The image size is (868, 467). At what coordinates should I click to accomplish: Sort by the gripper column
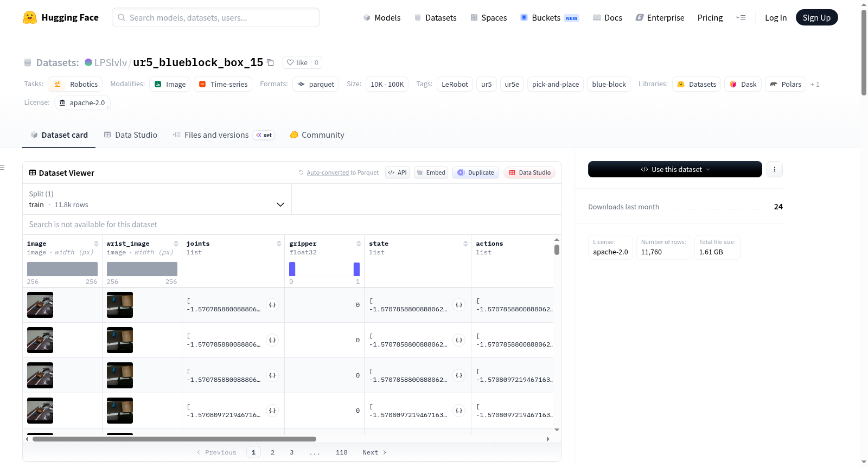pyautogui.click(x=359, y=244)
